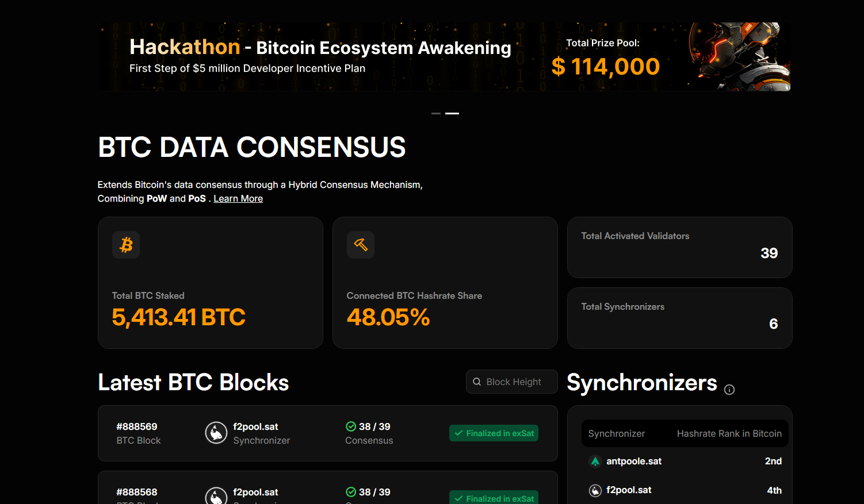Click f2pool.sat logo in block #888568 row
The image size is (864, 504).
[x=216, y=497]
